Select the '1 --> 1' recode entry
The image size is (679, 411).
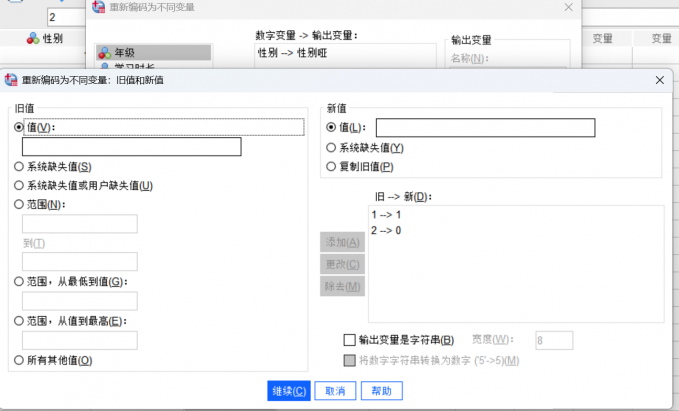tap(386, 215)
